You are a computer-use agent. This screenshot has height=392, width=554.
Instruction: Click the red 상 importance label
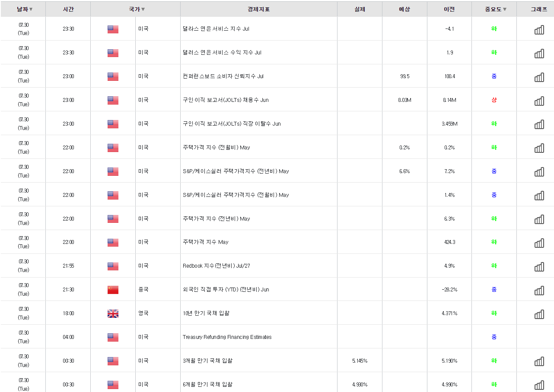click(494, 100)
